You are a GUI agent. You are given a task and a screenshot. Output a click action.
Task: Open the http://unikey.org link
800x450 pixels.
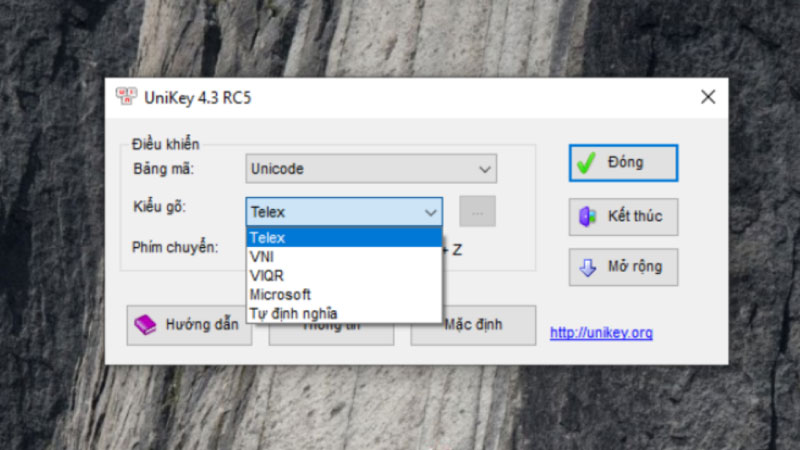pyautogui.click(x=601, y=333)
